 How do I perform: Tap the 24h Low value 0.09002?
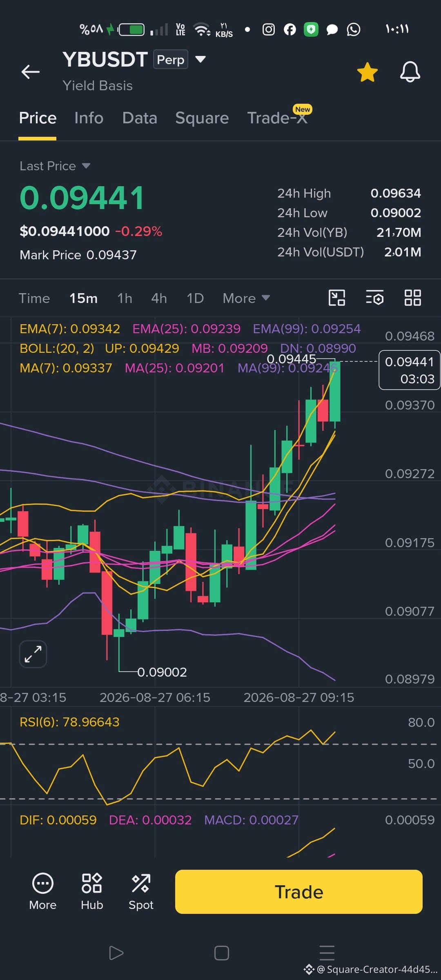(396, 213)
